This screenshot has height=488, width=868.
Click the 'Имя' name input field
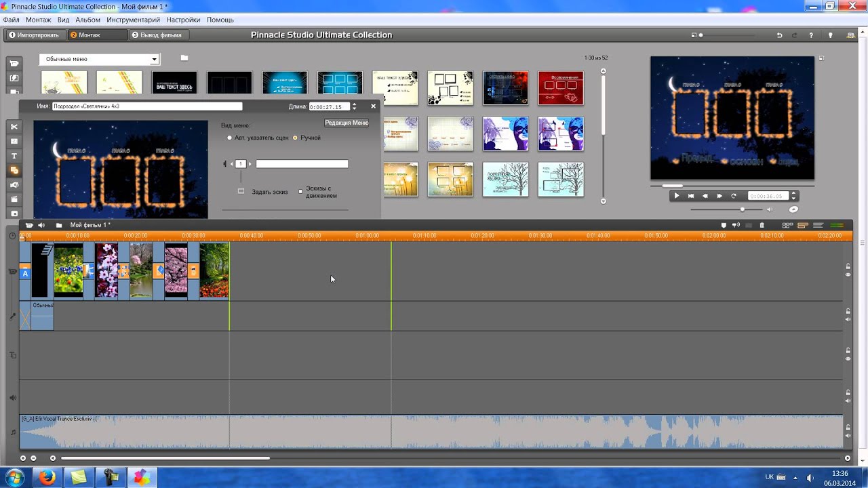147,106
